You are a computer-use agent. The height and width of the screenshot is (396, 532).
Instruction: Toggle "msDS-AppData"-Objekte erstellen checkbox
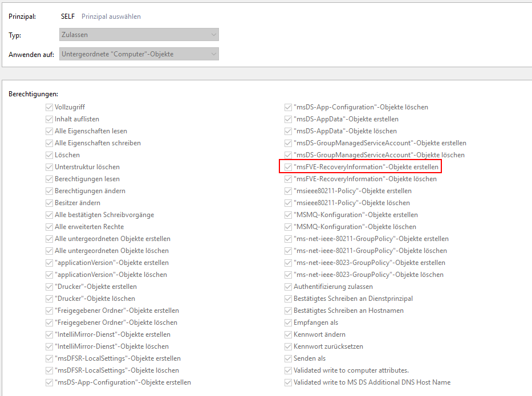(288, 119)
